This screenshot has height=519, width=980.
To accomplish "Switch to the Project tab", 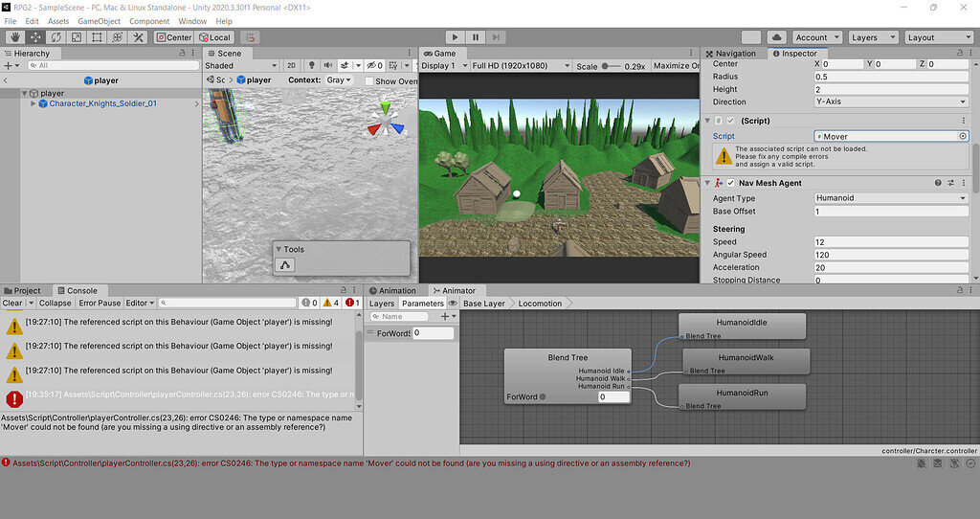I will pyautogui.click(x=27, y=291).
